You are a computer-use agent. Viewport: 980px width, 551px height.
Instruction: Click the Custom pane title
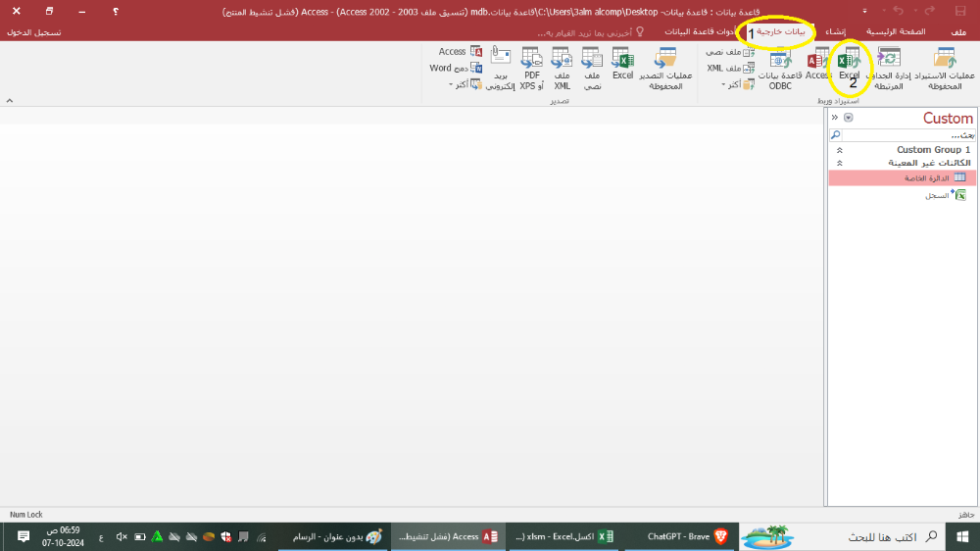coord(948,119)
